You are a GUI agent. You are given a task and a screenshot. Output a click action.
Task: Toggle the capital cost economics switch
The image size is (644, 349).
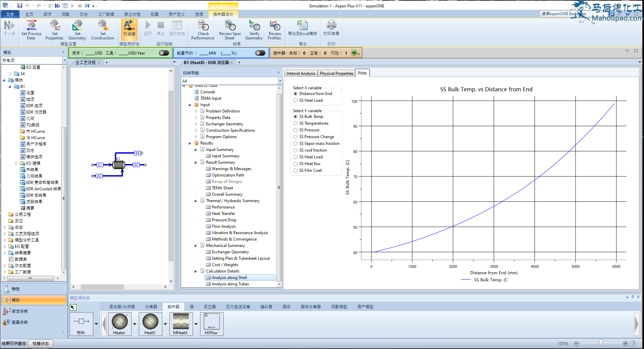click(x=164, y=53)
